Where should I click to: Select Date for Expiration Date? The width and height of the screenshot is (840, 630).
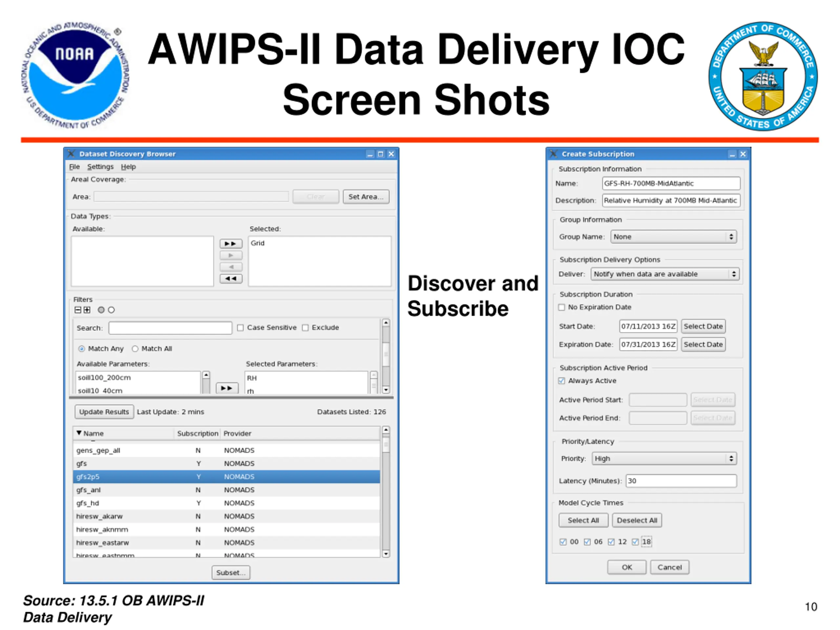tap(703, 345)
